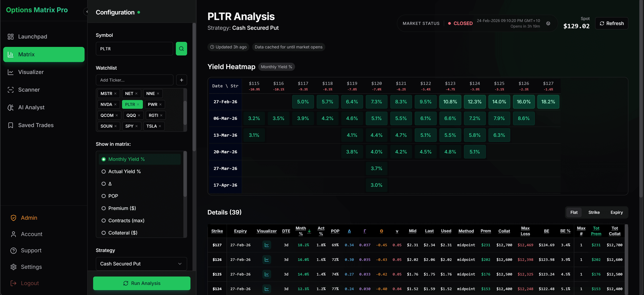Open visualizer chart icon for $127 row
This screenshot has width=644, height=295.
point(267,245)
